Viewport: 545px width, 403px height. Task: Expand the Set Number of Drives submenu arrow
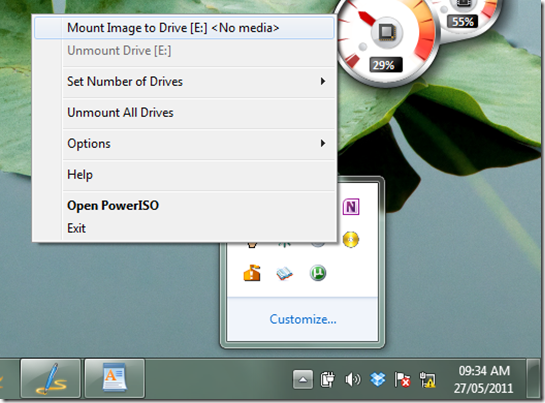point(323,81)
